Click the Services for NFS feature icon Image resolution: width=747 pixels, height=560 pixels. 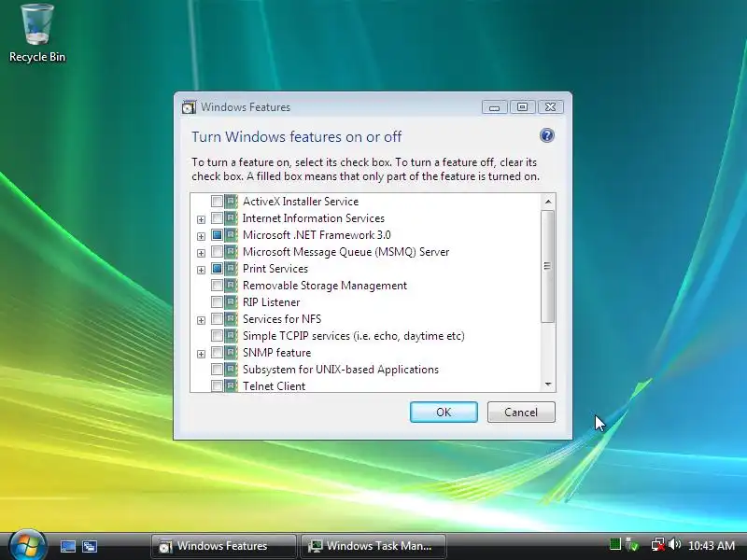point(231,319)
